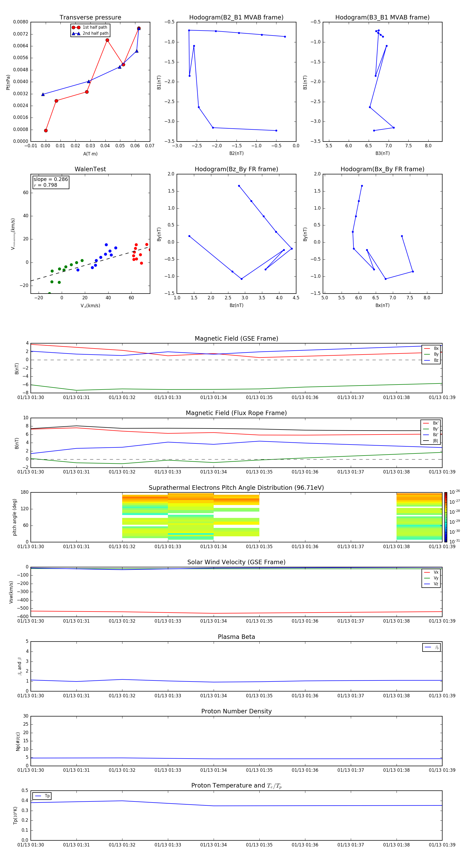This screenshot has width=473, height=868.
Task: Click the 01/13 01:32 pitch angle data block
Action: tap(145, 516)
